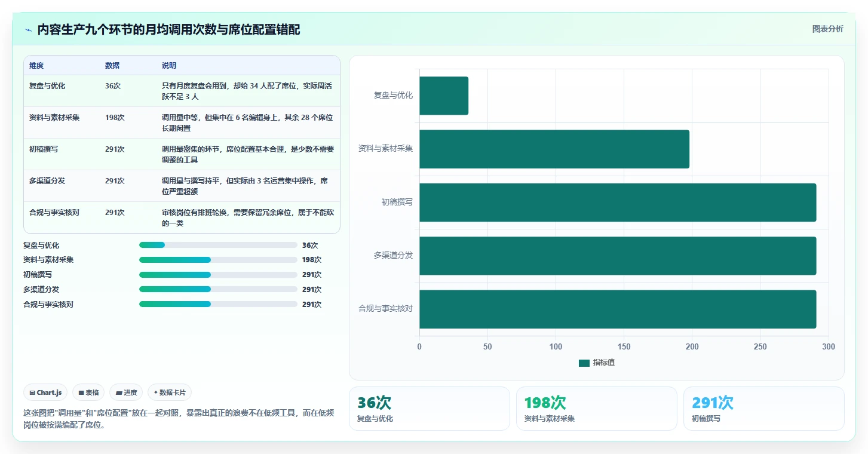
Task: Click the lightning icon beside the title
Action: point(28,30)
